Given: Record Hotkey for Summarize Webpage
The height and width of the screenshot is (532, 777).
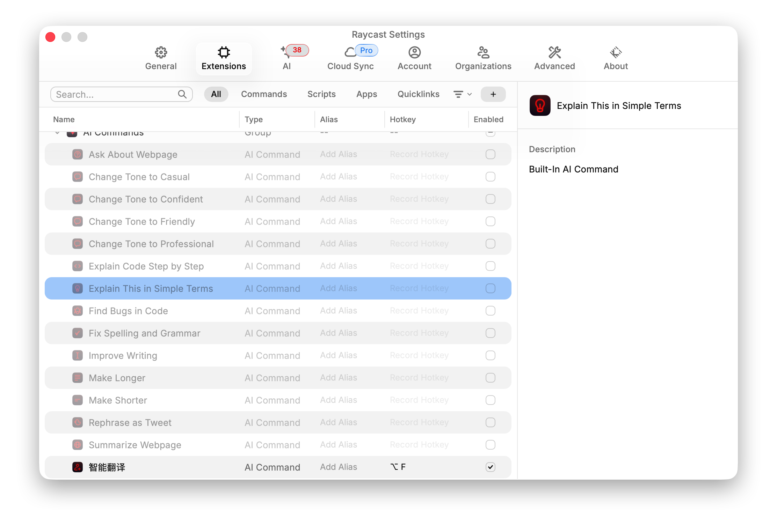Looking at the screenshot, I should [419, 445].
